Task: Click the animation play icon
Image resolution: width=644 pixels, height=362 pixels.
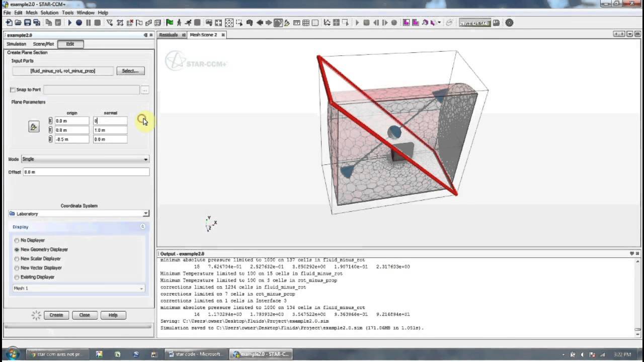Action: coord(357,23)
